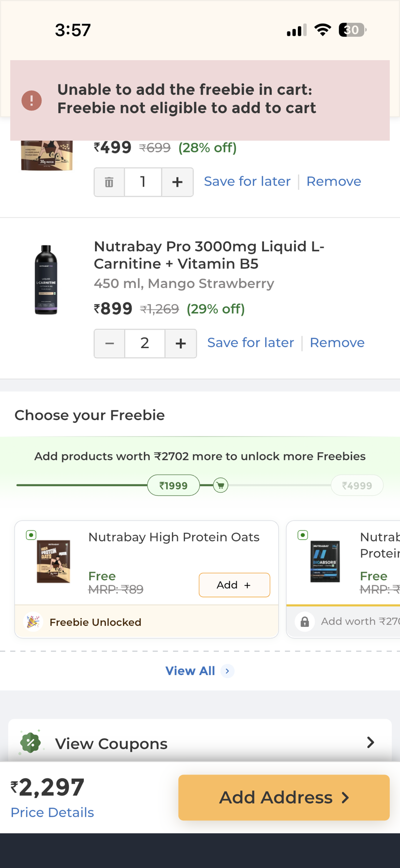
Task: Increase L-Carnitine quantity with the plus button
Action: (181, 343)
